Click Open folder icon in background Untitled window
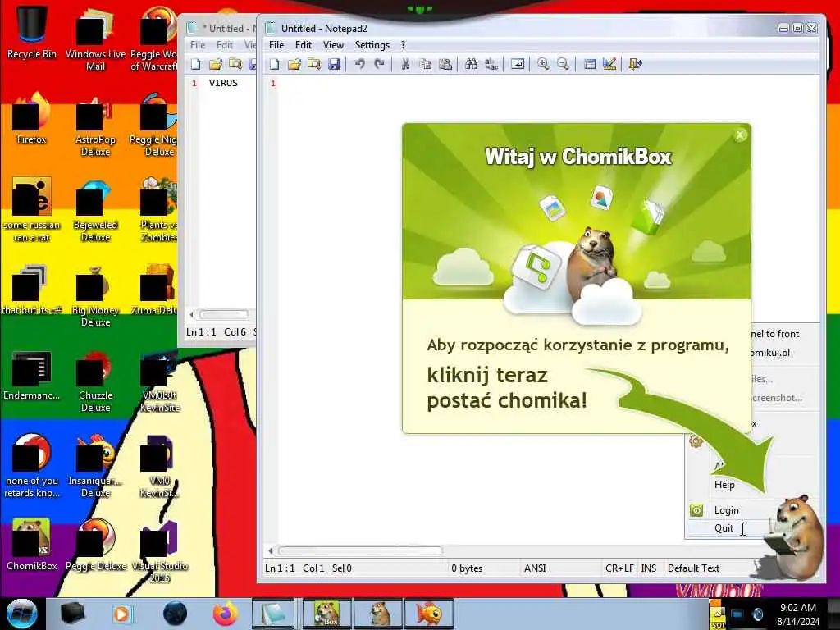840x630 pixels. (216, 64)
